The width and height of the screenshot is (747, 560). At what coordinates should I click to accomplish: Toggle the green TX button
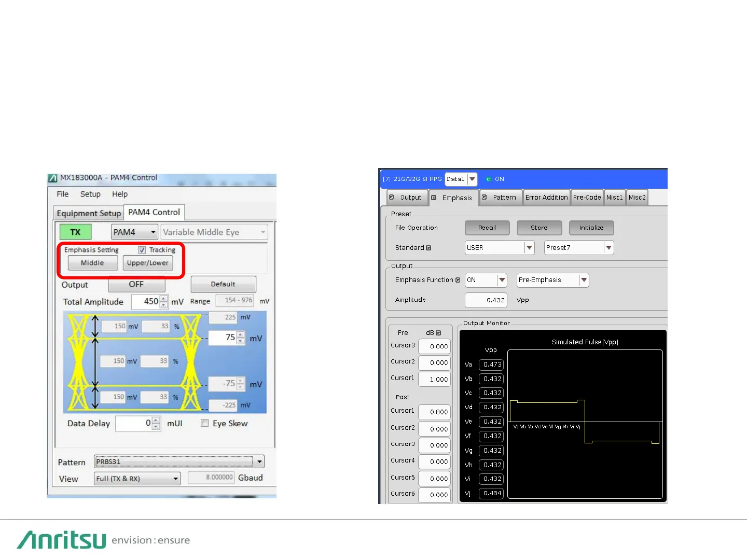(75, 232)
